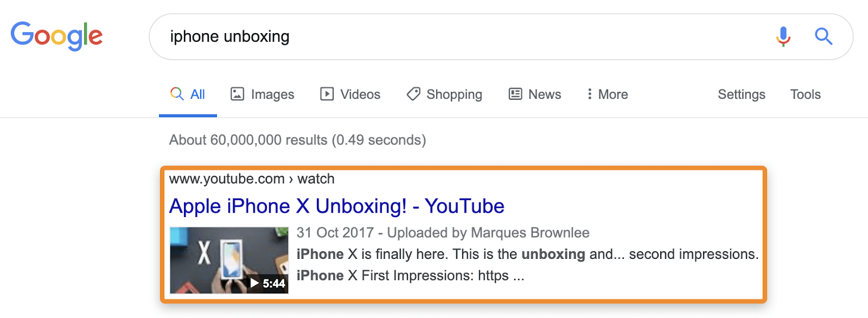This screenshot has height=318, width=868.
Task: Open the Tools options
Action: click(805, 94)
